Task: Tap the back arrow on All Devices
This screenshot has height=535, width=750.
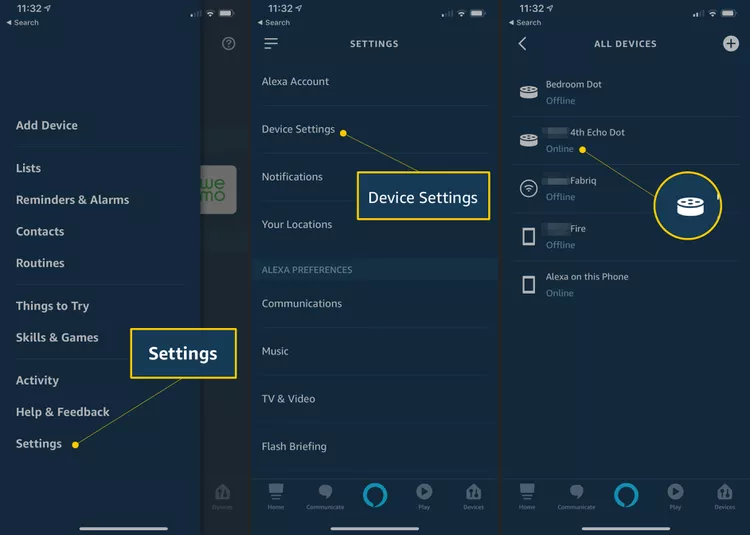Action: (x=522, y=44)
